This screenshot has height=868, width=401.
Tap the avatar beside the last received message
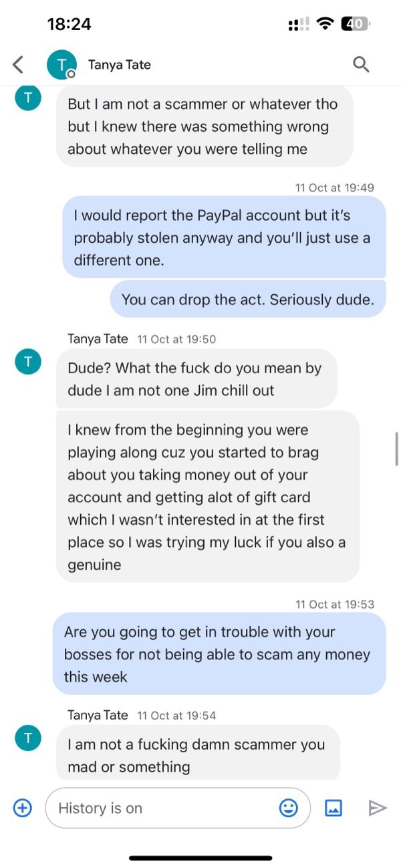27,738
